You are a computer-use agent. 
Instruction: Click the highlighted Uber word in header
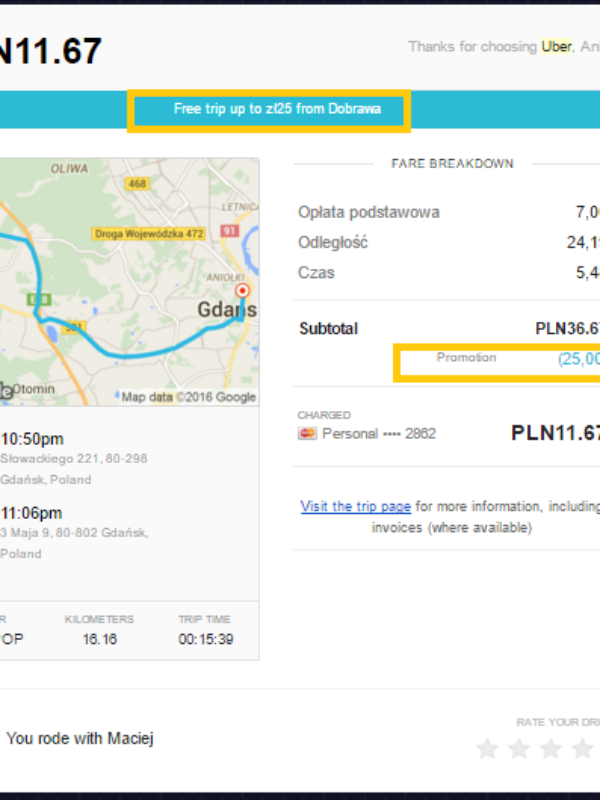pyautogui.click(x=556, y=46)
